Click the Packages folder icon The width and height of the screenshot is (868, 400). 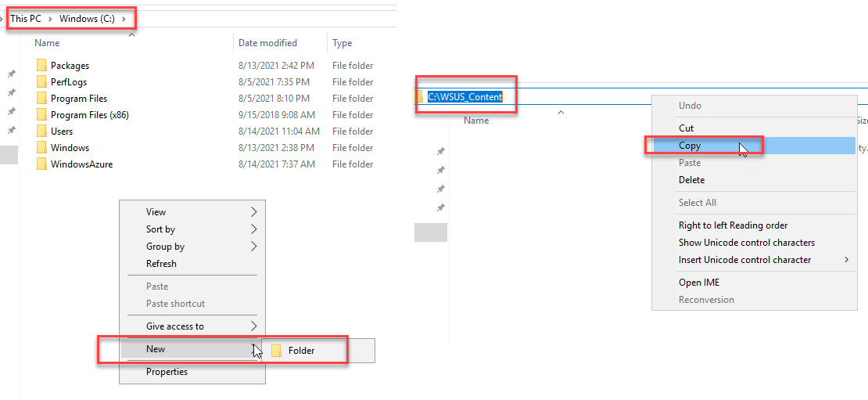41,66
